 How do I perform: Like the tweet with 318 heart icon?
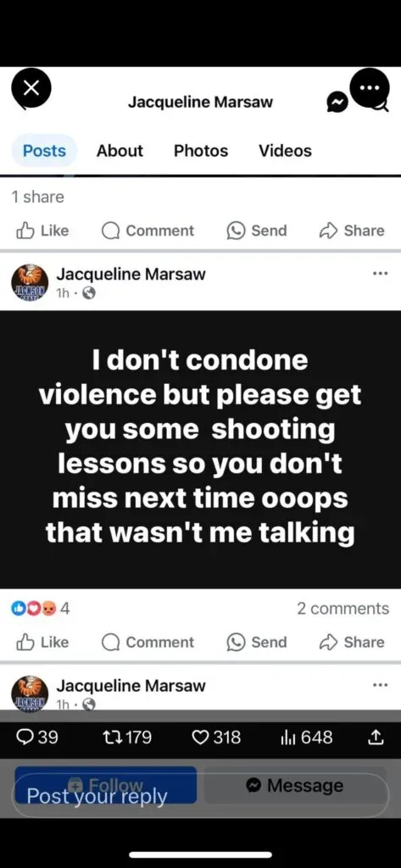216,737
